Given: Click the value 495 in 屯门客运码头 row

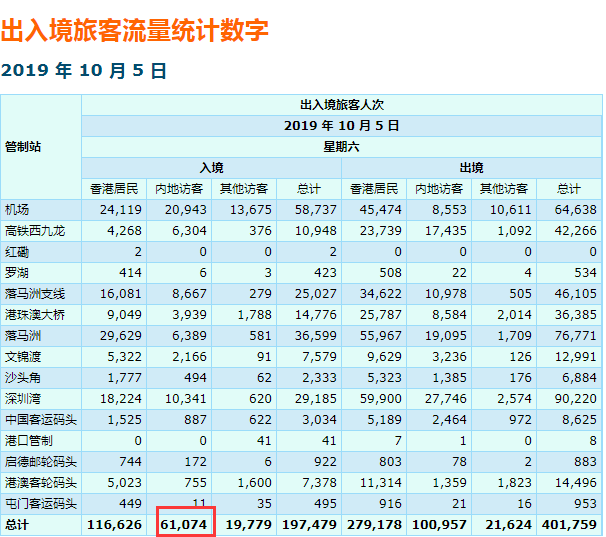Looking at the screenshot, I should [x=325, y=504].
